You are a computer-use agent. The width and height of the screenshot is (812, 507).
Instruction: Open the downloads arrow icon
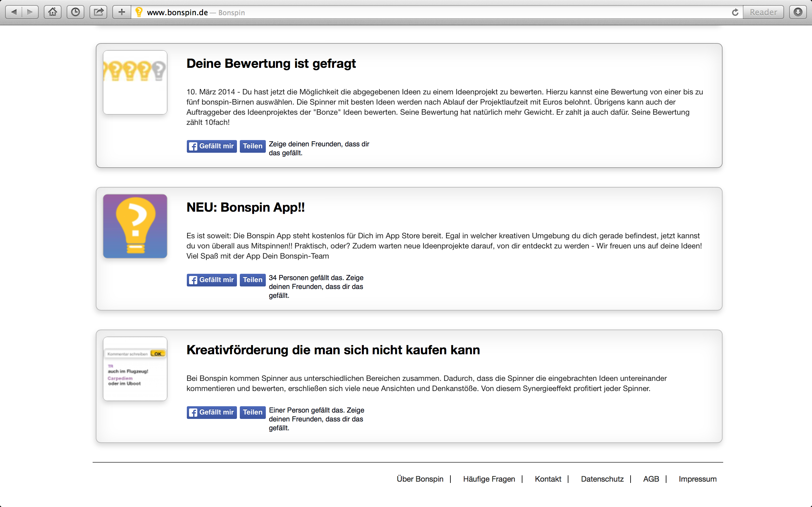point(798,12)
